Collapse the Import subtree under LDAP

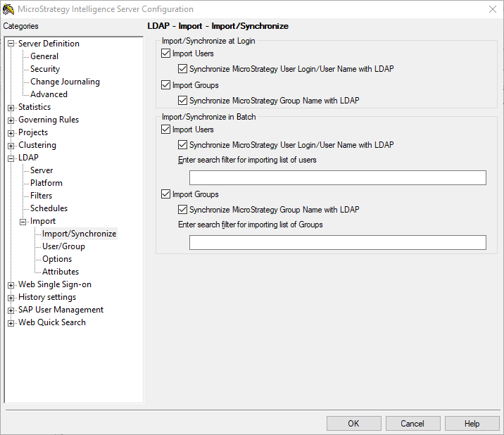(23, 222)
